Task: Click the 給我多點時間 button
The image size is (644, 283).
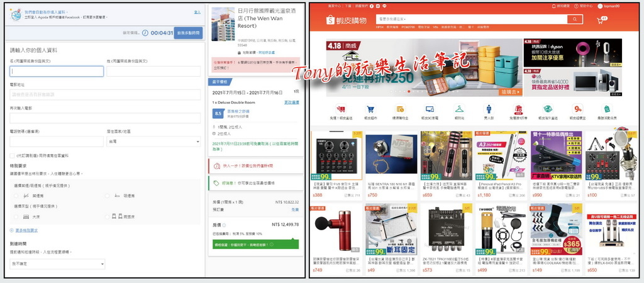Action: click(188, 33)
